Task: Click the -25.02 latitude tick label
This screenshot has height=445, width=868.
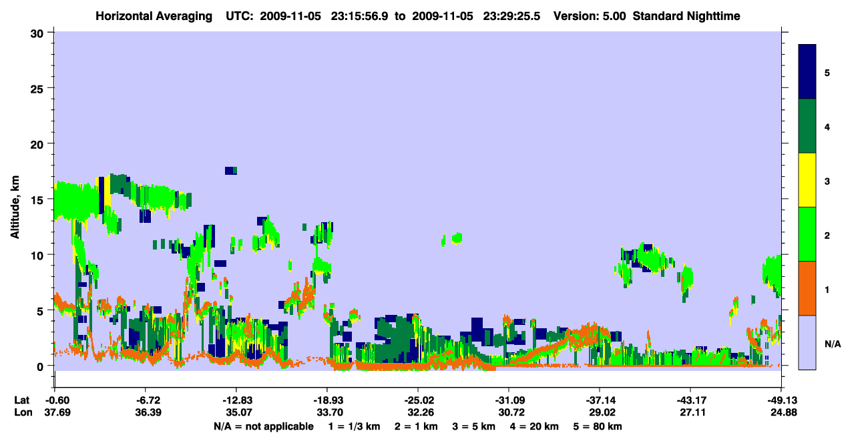Action: 417,400
